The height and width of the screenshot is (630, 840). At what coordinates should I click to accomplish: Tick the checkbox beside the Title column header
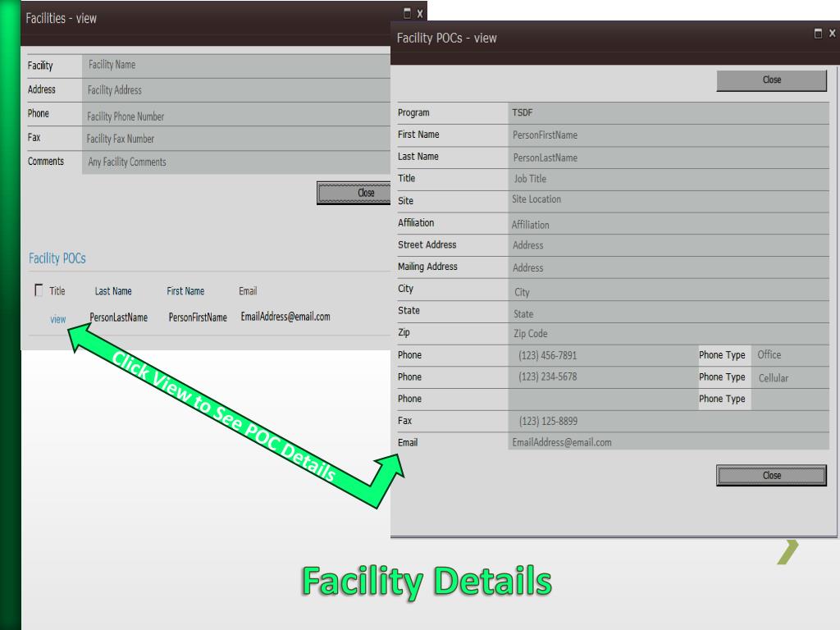point(39,290)
